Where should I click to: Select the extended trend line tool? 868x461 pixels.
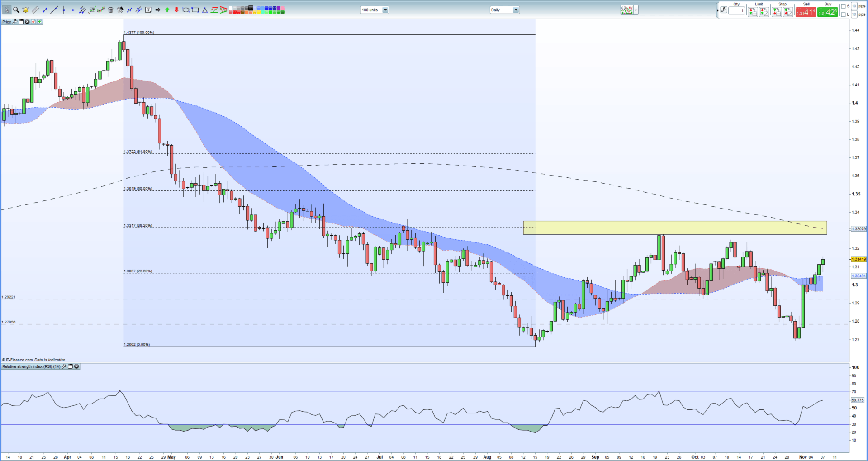[54, 10]
